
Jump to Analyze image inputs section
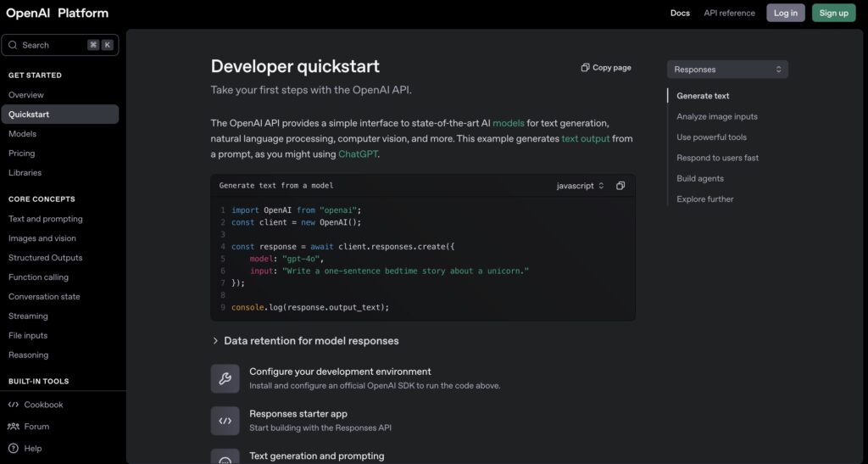click(x=717, y=117)
